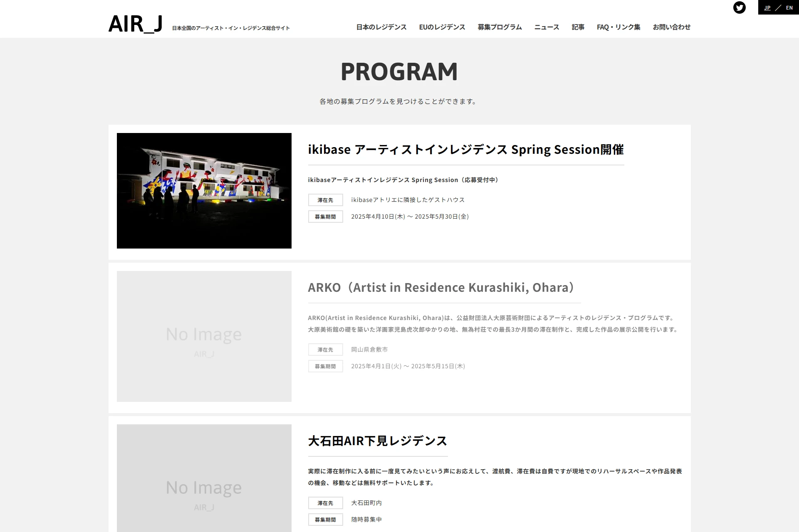Image resolution: width=799 pixels, height=532 pixels.
Task: Open お問い合わせ contact page
Action: tap(671, 27)
